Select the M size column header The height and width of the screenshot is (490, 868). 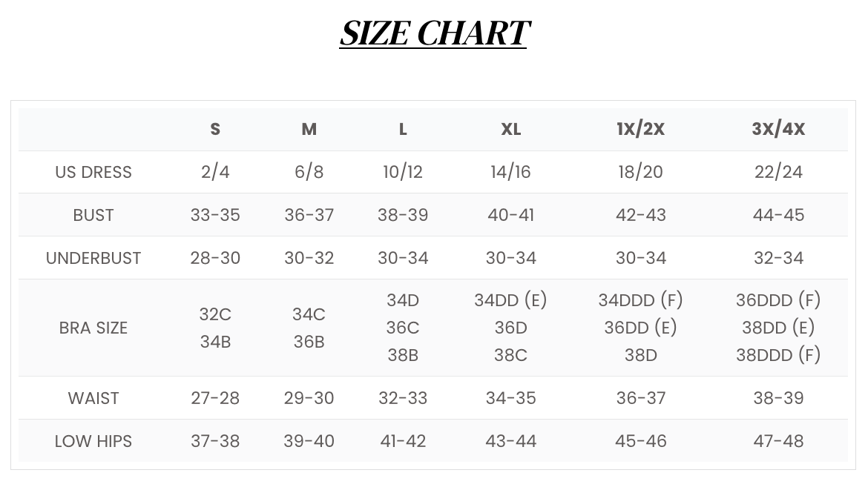309,129
